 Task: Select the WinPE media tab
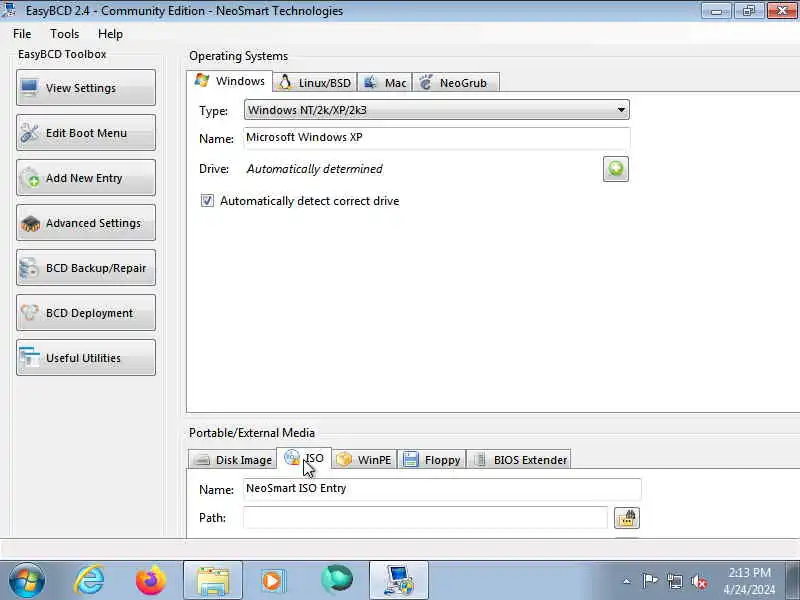pos(364,460)
